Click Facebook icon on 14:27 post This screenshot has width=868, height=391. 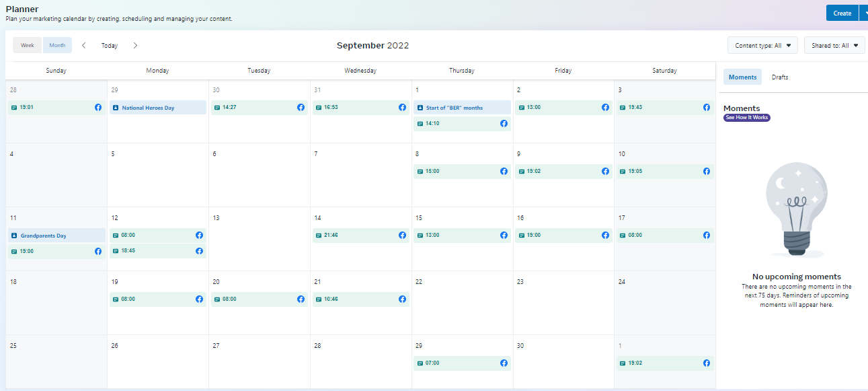point(301,107)
